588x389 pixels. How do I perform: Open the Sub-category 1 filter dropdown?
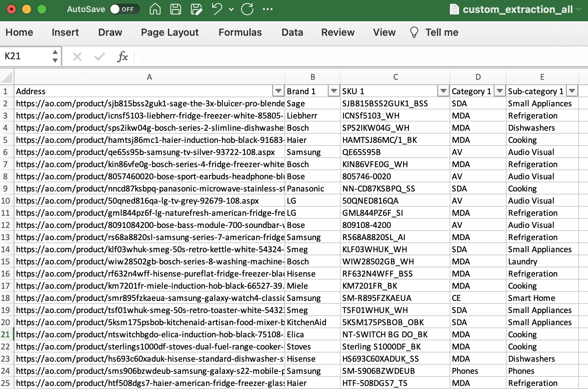tap(572, 91)
